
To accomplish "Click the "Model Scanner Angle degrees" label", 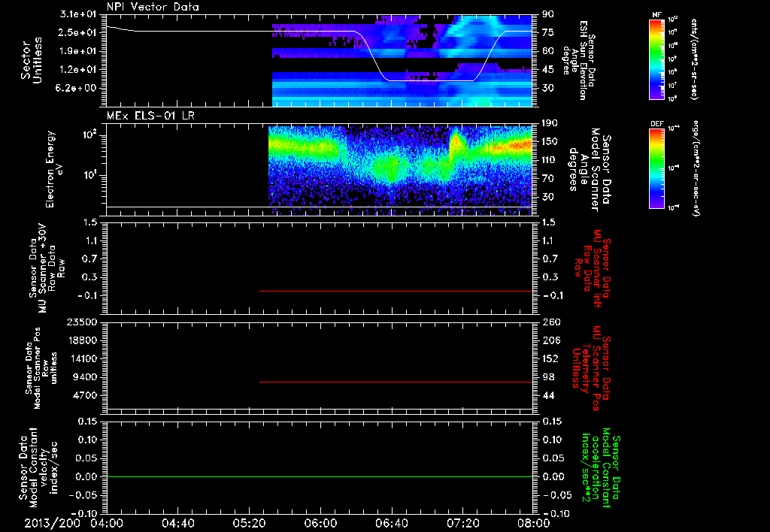I will [590, 170].
